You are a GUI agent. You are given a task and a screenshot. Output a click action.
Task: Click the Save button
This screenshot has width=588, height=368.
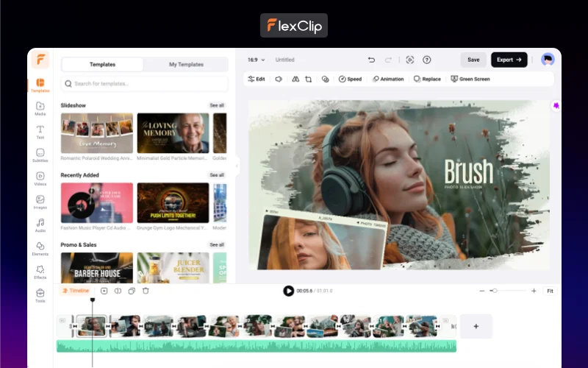click(x=473, y=60)
